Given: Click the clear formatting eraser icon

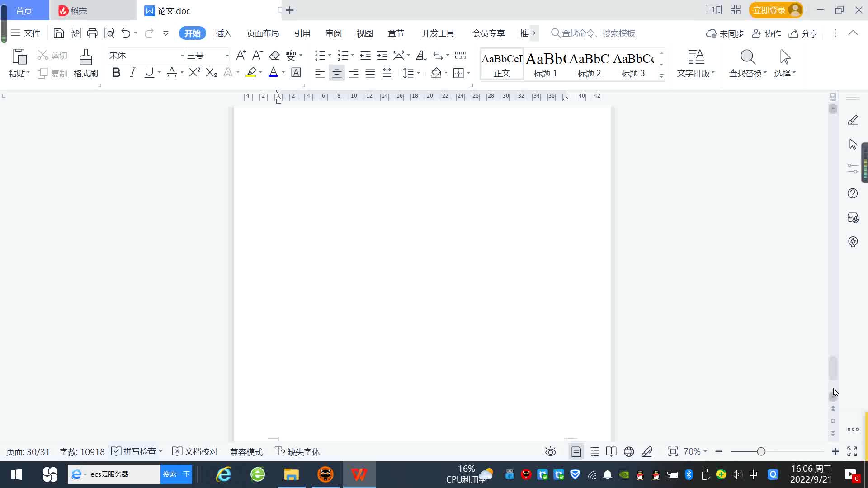Looking at the screenshot, I should (274, 56).
